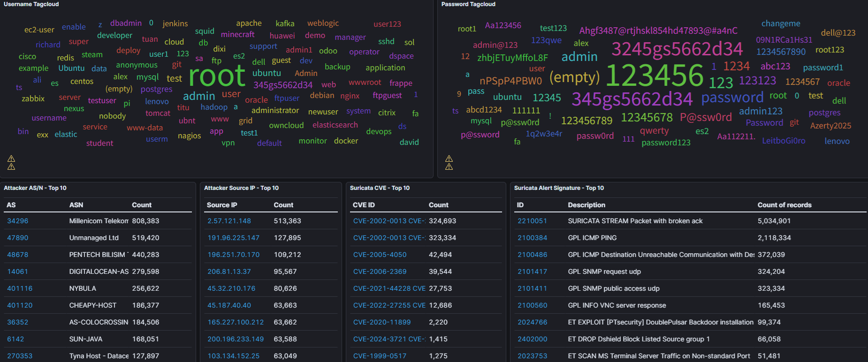Click source IP 45.32.210.176
868x362 pixels.
(231, 288)
